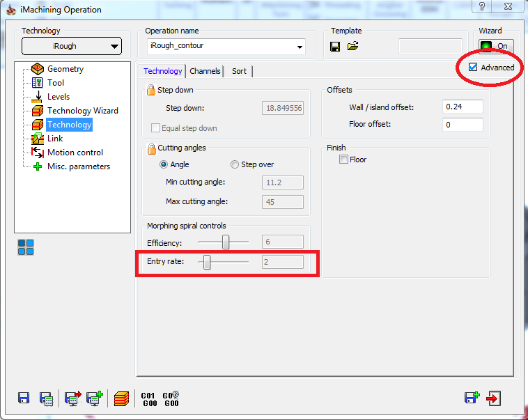Screen dimensions: 528x420
Task: Click the Min cutting angle field
Action: pyautogui.click(x=283, y=182)
